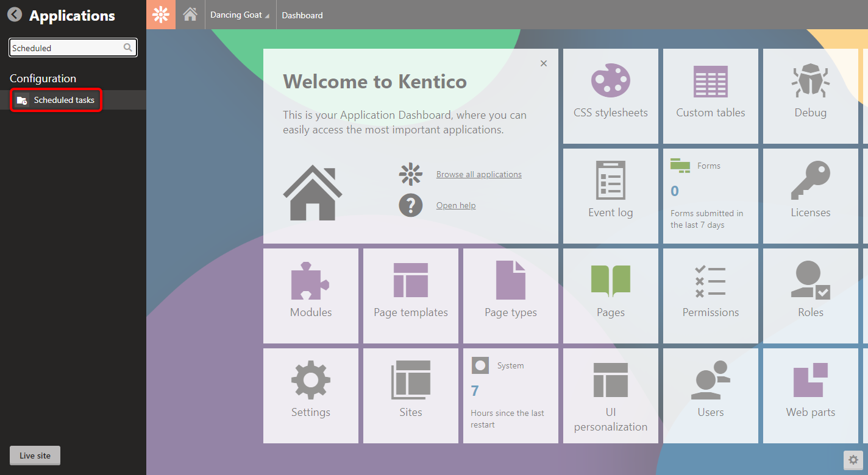Click the application search field containing Scheduled
This screenshot has width=868, height=475.
coord(73,47)
